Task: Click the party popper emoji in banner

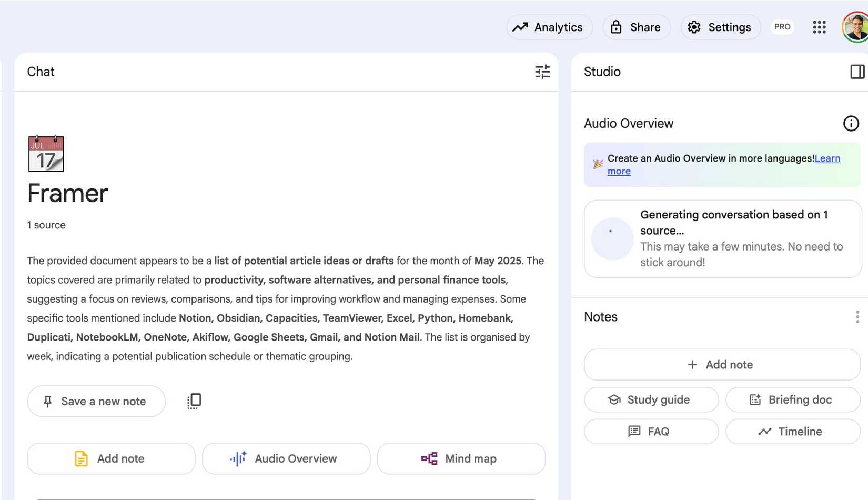Action: coord(598,164)
